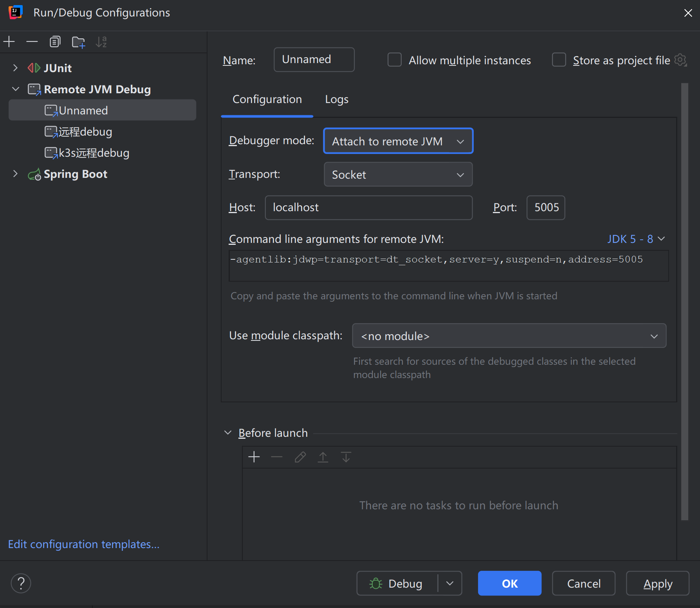Add a Before launch task with plus icon

(254, 457)
